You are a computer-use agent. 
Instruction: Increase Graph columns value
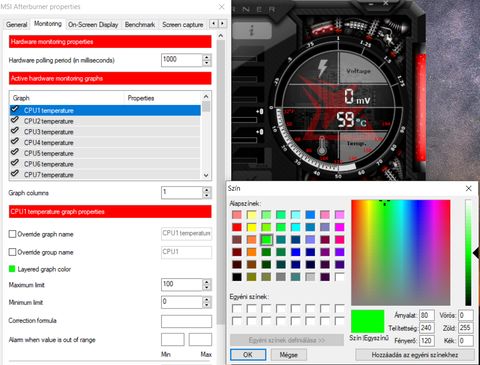(x=207, y=190)
